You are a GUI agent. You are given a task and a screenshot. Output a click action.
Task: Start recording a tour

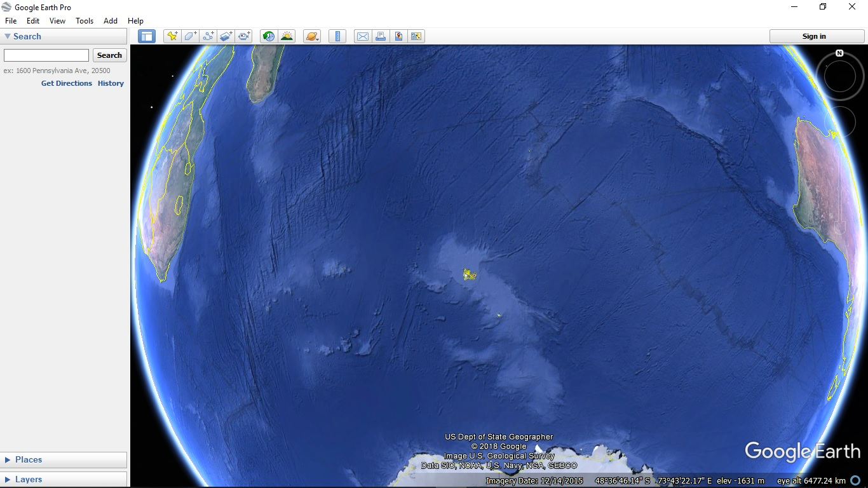coord(244,36)
